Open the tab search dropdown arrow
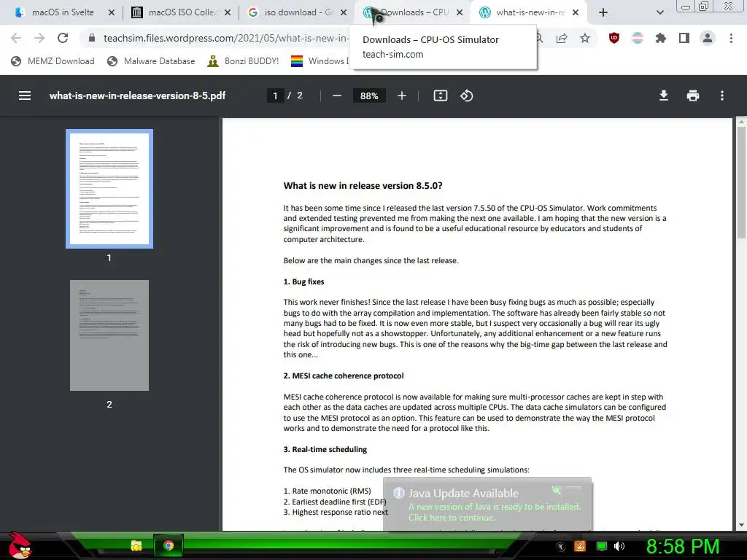 click(659, 12)
